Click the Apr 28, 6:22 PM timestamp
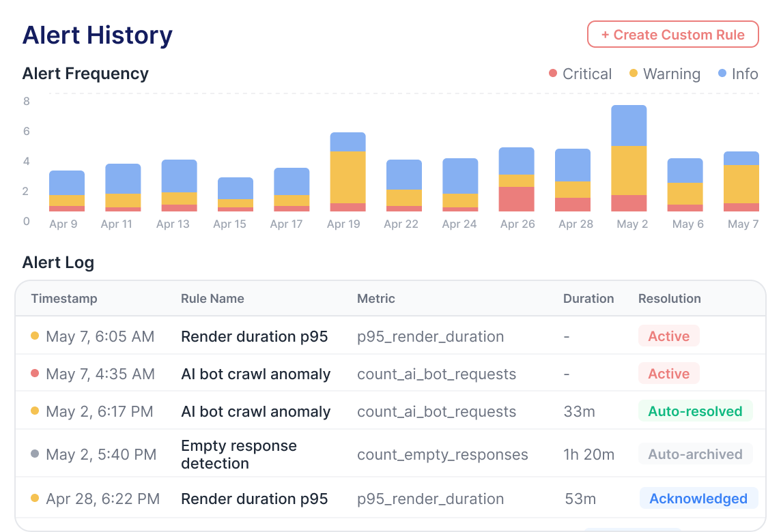The height and width of the screenshot is (532, 781). (x=103, y=499)
